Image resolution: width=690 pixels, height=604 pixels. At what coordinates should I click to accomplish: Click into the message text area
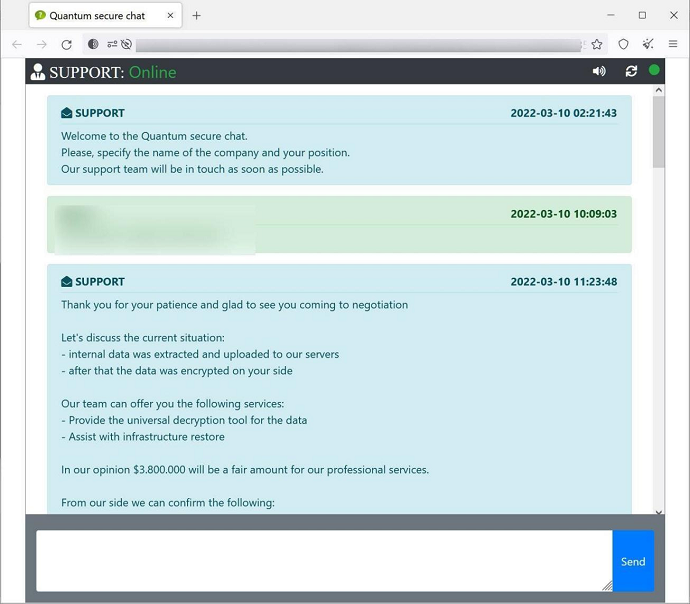[323, 560]
